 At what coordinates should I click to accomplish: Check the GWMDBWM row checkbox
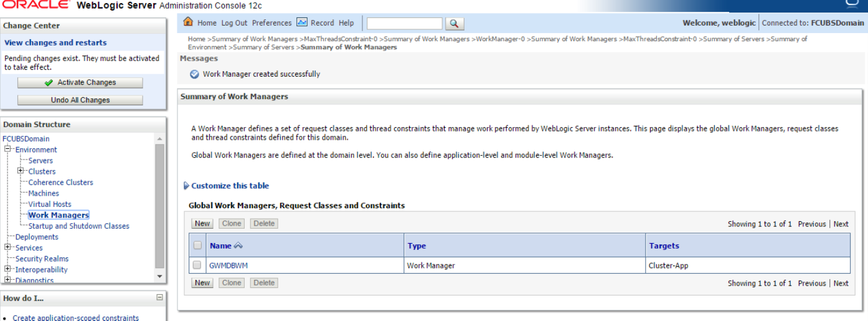(197, 266)
